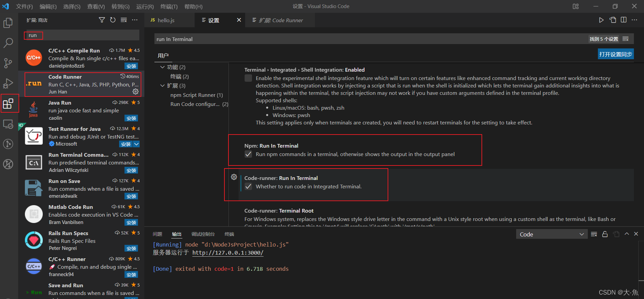This screenshot has width=644, height=299.
Task: Clear extension search results icon
Action: point(124,20)
